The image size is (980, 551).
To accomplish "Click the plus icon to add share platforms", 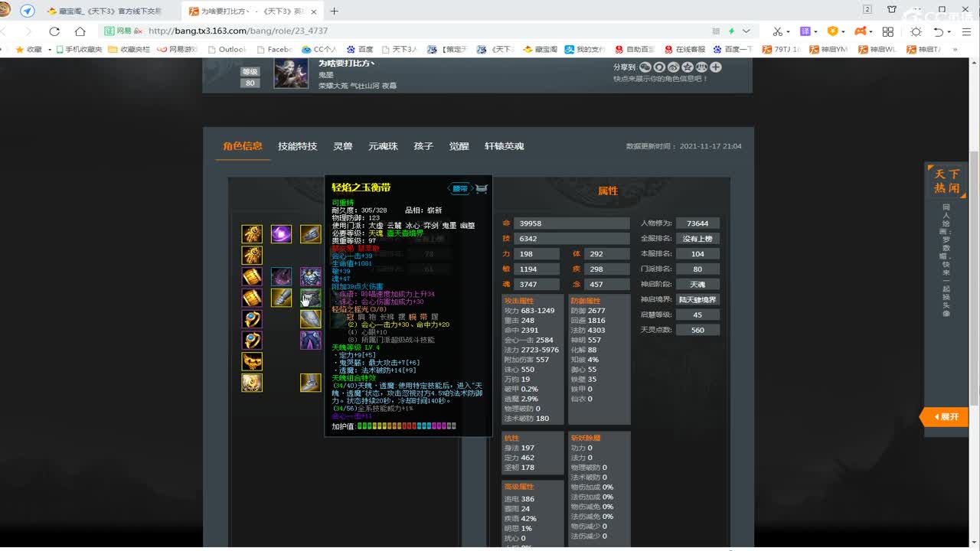I will click(x=716, y=67).
